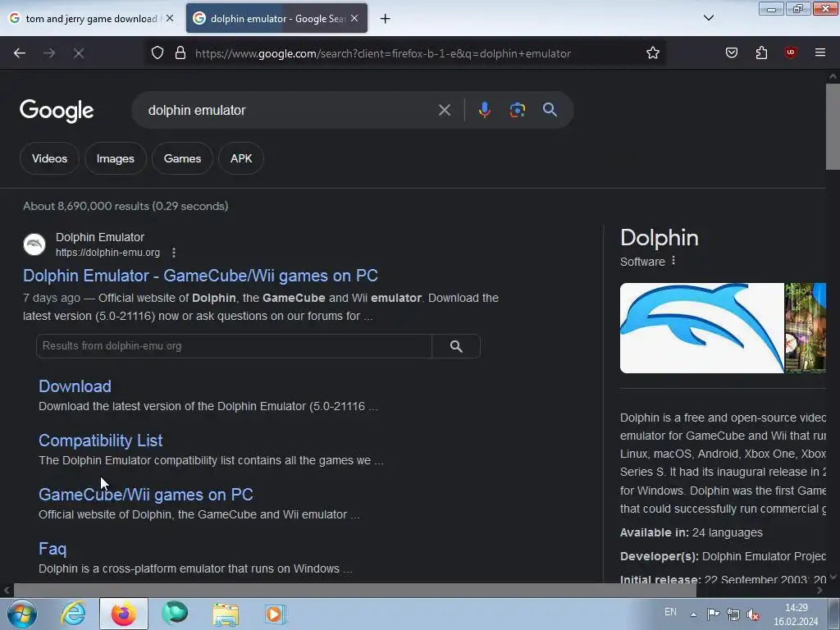840x630 pixels.
Task: Open the Download sitelink
Action: pos(75,386)
